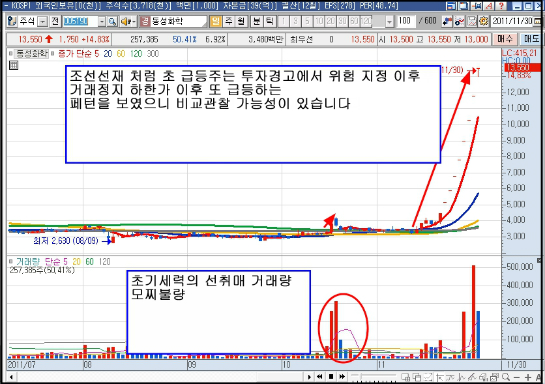Click the 주식 market type icon
Screen dimensions: 545x384
click(x=12, y=22)
